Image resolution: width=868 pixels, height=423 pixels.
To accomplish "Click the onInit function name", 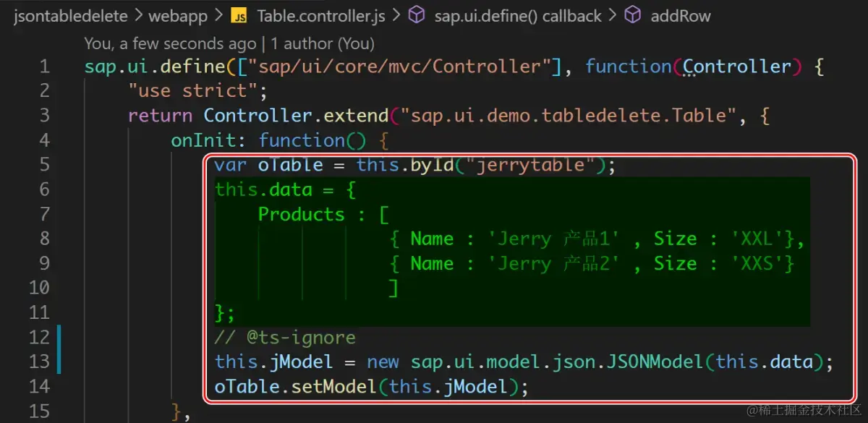I will pos(204,140).
